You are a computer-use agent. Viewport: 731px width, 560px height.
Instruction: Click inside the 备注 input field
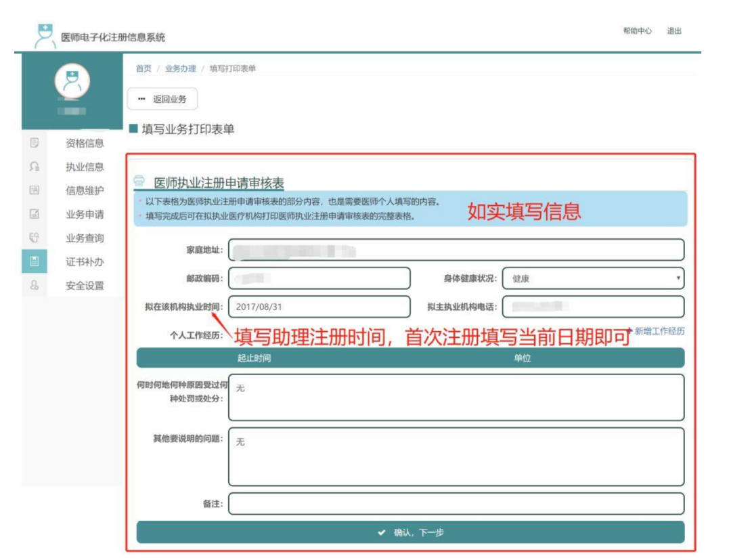(460, 502)
